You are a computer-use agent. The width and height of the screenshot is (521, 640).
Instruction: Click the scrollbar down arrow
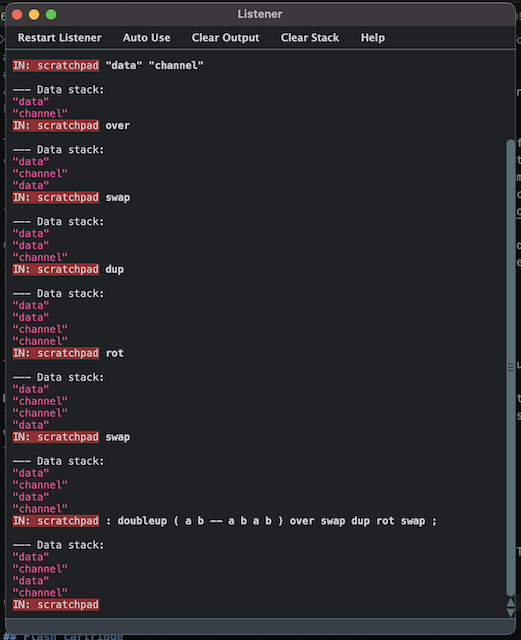point(510,612)
